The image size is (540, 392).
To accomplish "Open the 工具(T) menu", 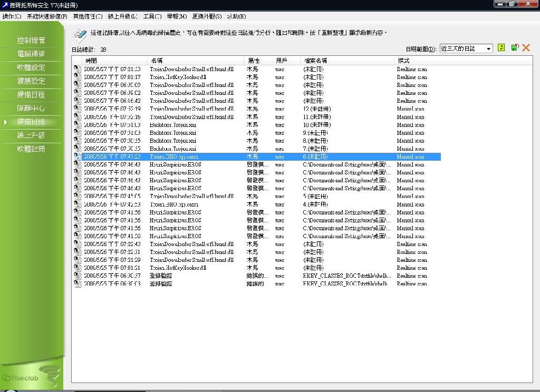I will click(152, 16).
